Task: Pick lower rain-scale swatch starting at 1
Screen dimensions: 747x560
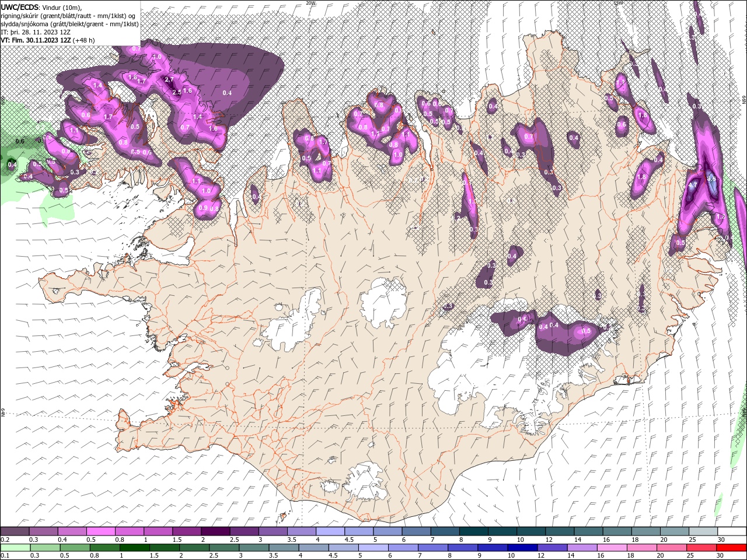Action: tap(134, 547)
